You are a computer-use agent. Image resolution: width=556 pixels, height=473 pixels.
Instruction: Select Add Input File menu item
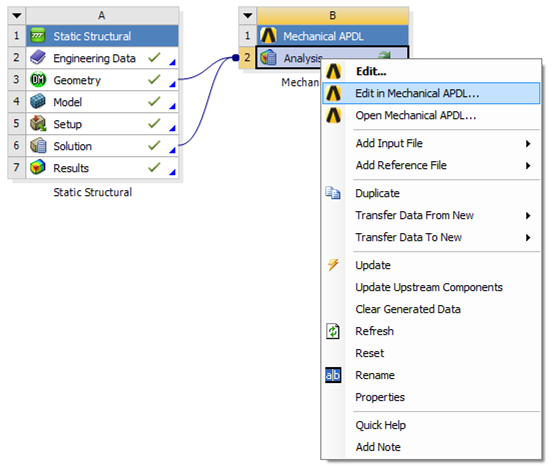431,143
